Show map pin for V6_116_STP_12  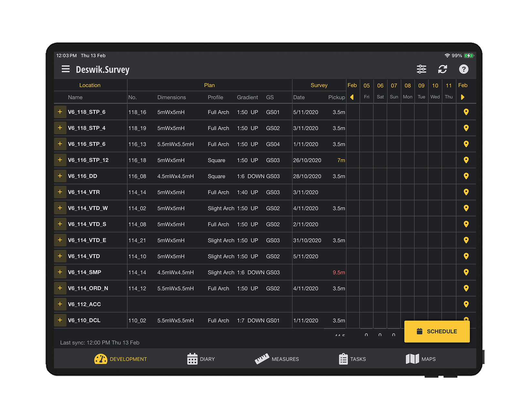[466, 160]
